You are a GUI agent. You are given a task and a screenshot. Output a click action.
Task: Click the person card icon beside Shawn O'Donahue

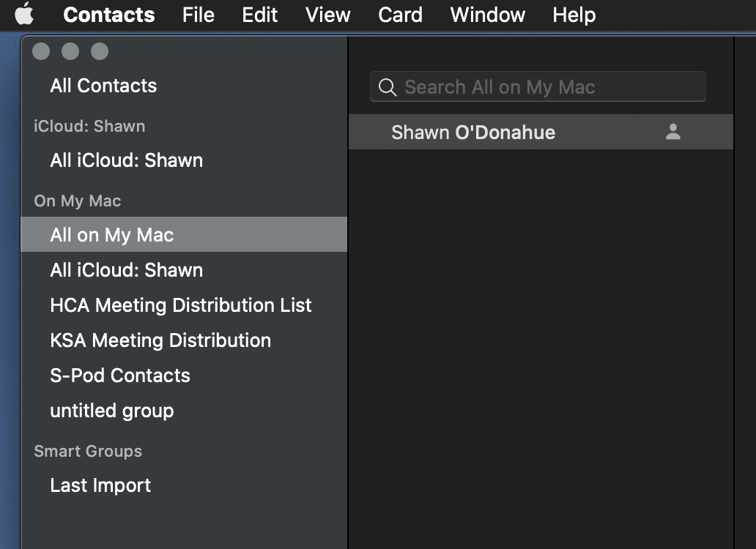672,132
